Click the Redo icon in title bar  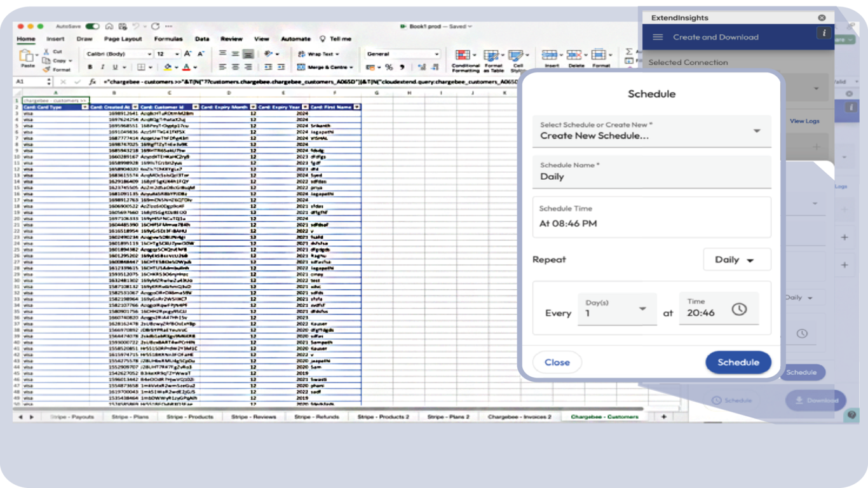(154, 27)
